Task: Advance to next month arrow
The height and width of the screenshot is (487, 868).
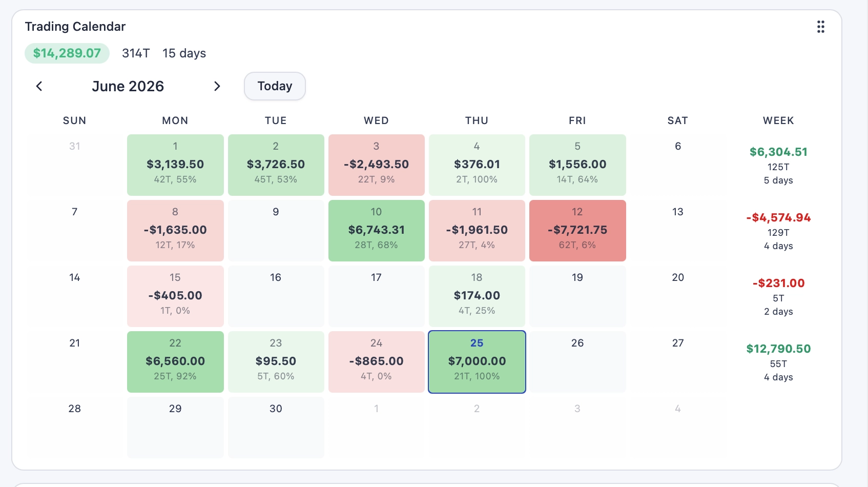Action: [217, 86]
